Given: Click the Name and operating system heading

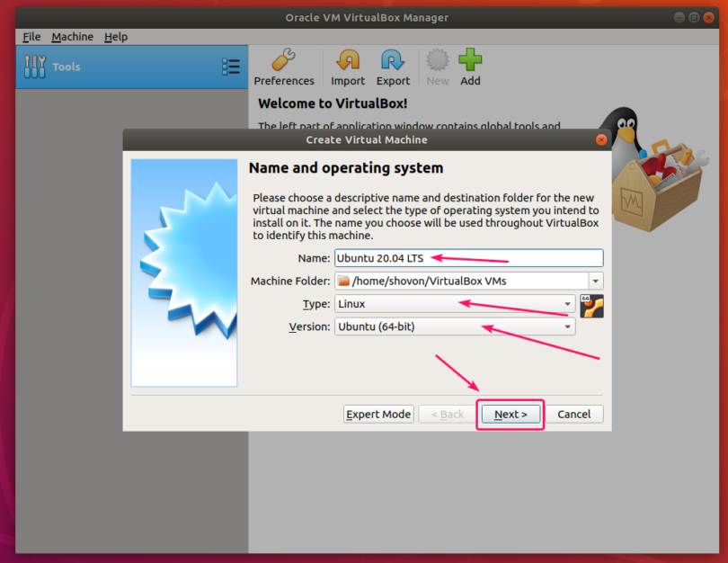Looking at the screenshot, I should pos(346,167).
